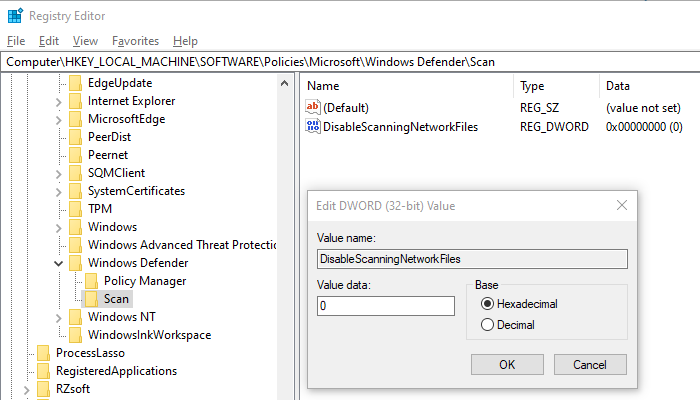Collapse the Windows Defender tree node

point(59,263)
